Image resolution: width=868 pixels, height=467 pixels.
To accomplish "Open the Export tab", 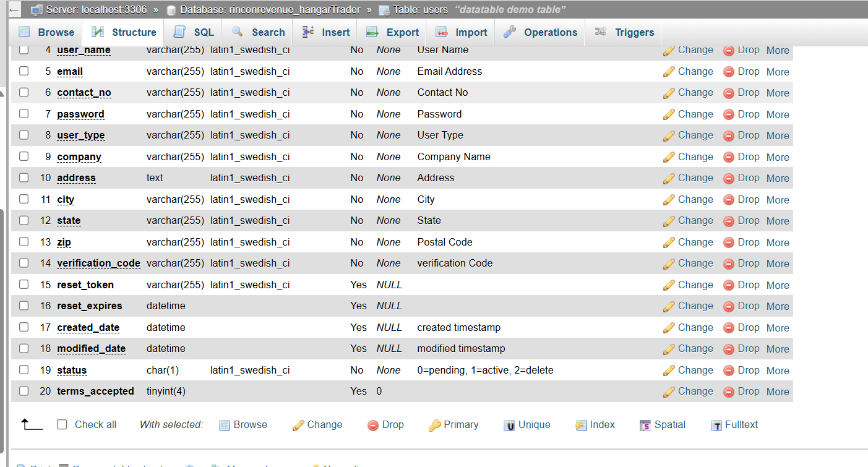I will 393,32.
